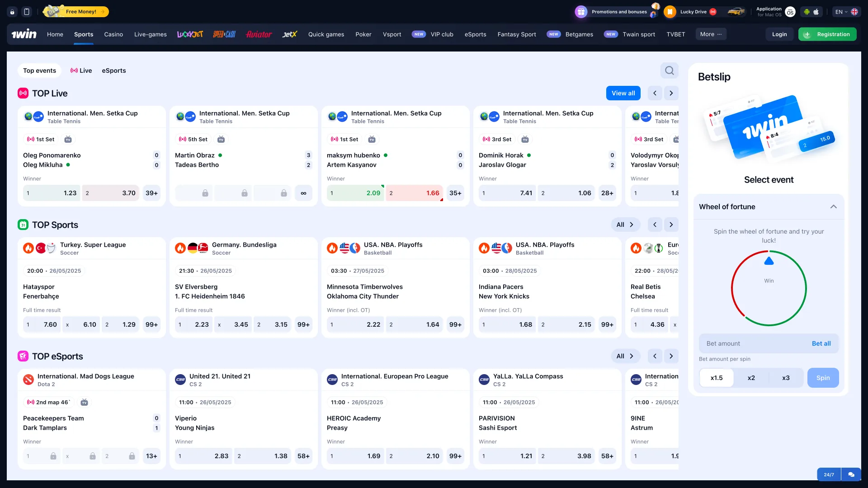Click the 1win logo
This screenshot has width=868, height=488.
24,34
